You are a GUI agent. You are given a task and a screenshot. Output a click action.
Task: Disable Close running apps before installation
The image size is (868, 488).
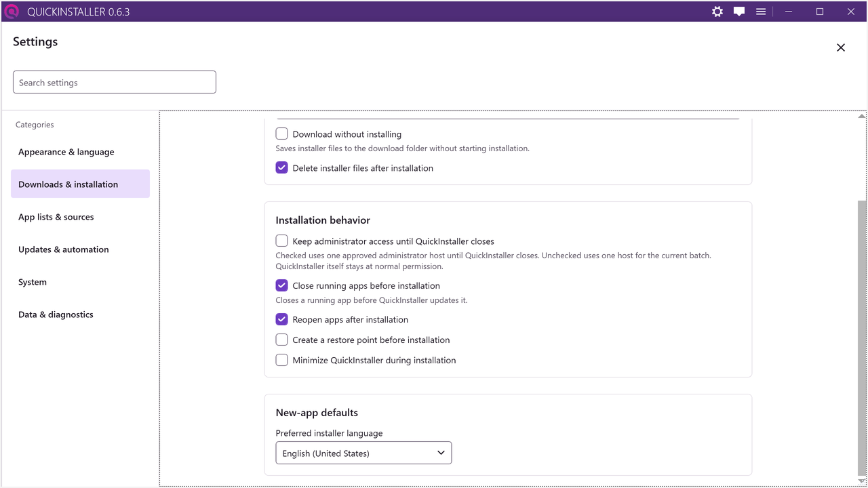(x=282, y=285)
